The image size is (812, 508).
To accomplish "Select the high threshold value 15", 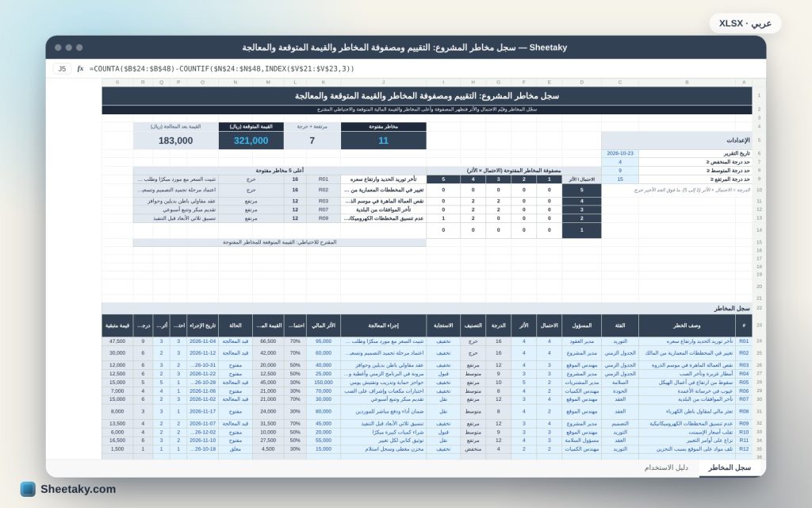I will [620, 179].
